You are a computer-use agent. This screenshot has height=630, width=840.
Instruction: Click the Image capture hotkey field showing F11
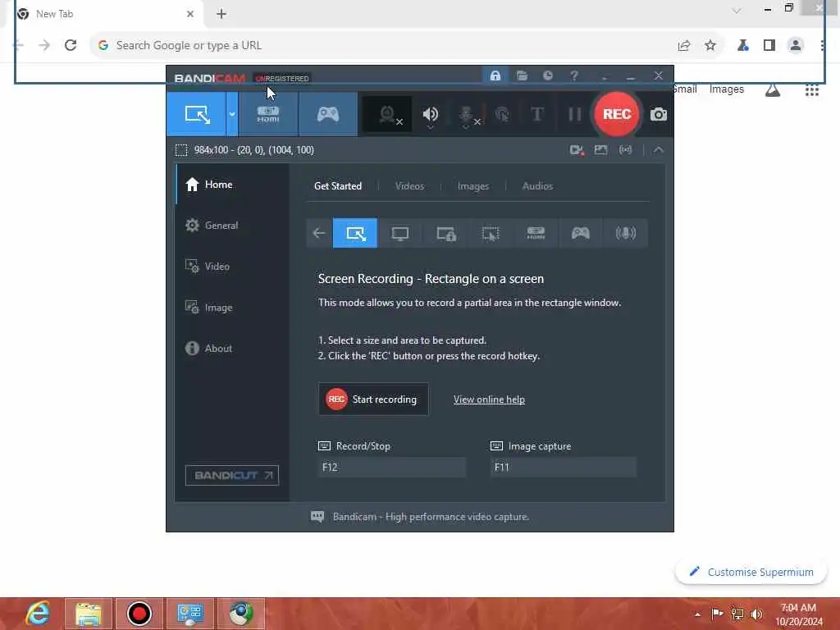(x=563, y=467)
